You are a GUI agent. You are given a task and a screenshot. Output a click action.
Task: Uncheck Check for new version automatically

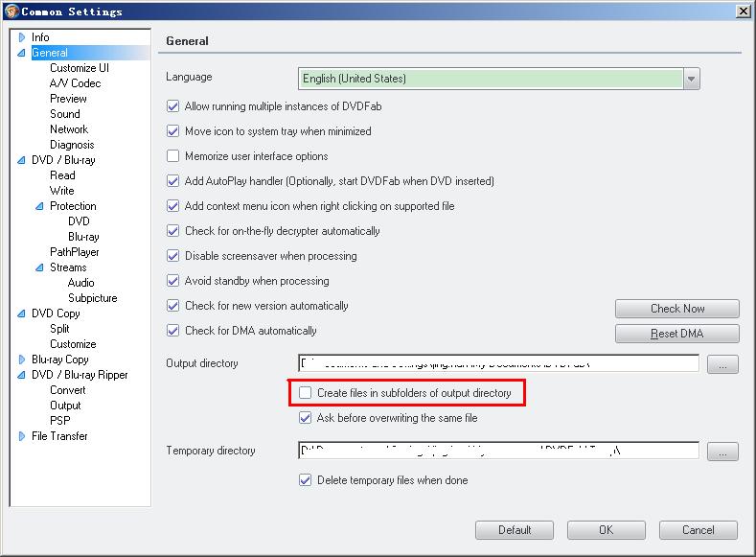point(172,305)
